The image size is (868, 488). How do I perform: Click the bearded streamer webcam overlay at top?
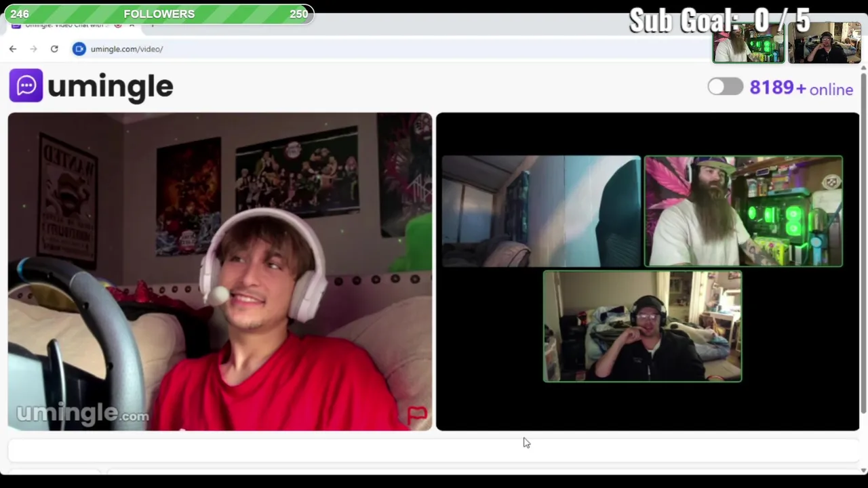(749, 43)
